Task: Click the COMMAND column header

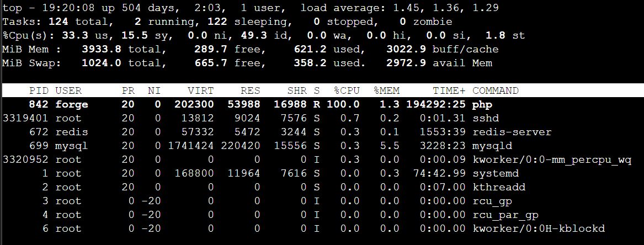Action: tap(496, 90)
